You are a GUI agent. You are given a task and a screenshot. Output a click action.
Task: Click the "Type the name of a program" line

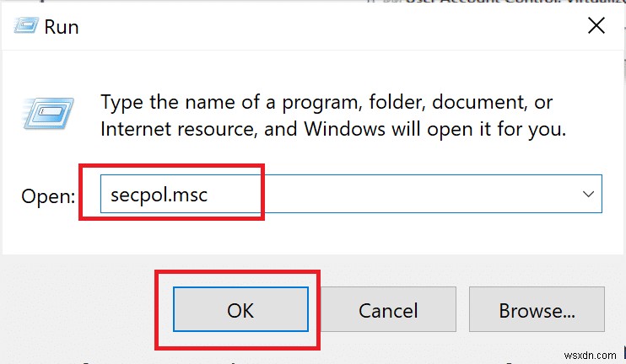[x=326, y=103]
